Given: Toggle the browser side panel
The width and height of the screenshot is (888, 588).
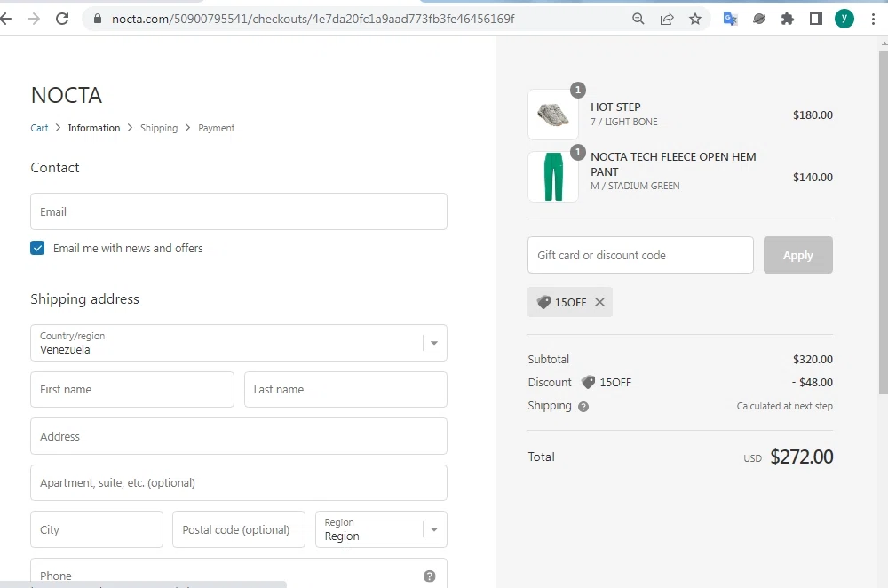Looking at the screenshot, I should (815, 19).
